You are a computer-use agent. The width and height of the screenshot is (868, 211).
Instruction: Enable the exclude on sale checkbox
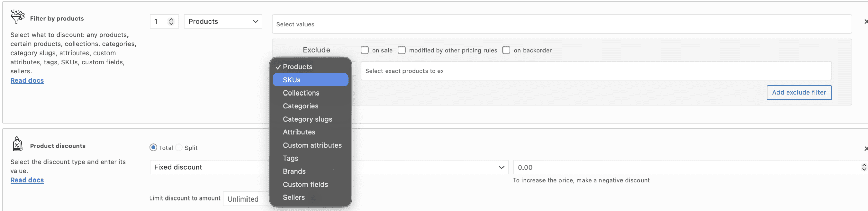pyautogui.click(x=364, y=50)
